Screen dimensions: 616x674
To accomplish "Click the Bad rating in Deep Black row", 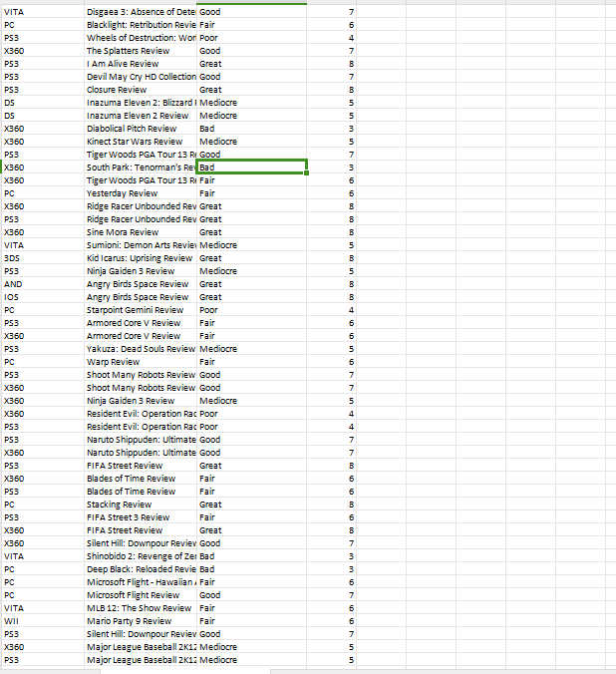I will 252,569.
